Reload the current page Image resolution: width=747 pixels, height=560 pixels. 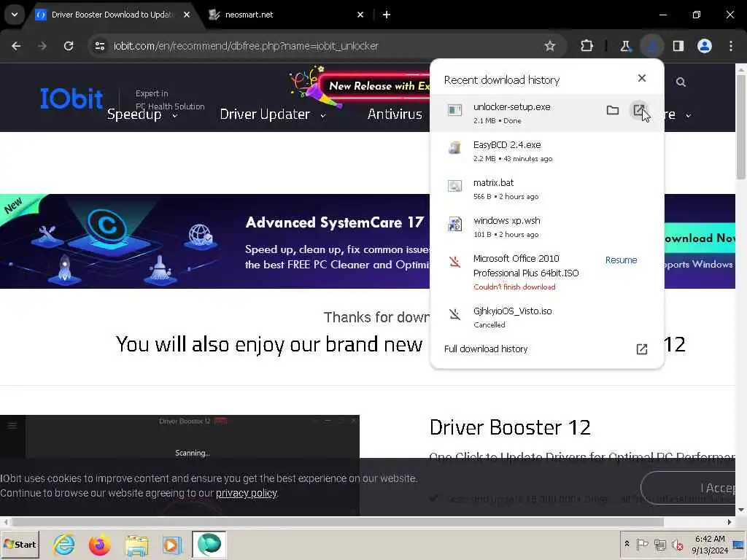pyautogui.click(x=69, y=46)
